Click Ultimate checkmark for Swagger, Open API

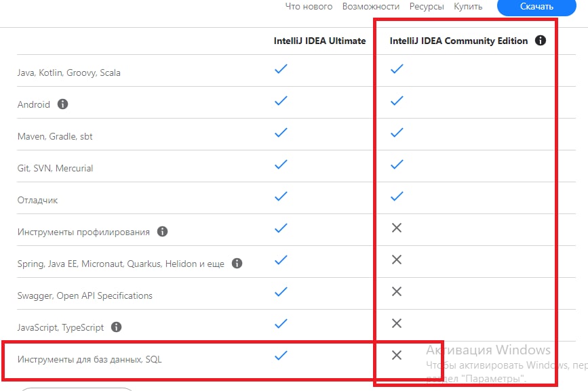tap(281, 292)
